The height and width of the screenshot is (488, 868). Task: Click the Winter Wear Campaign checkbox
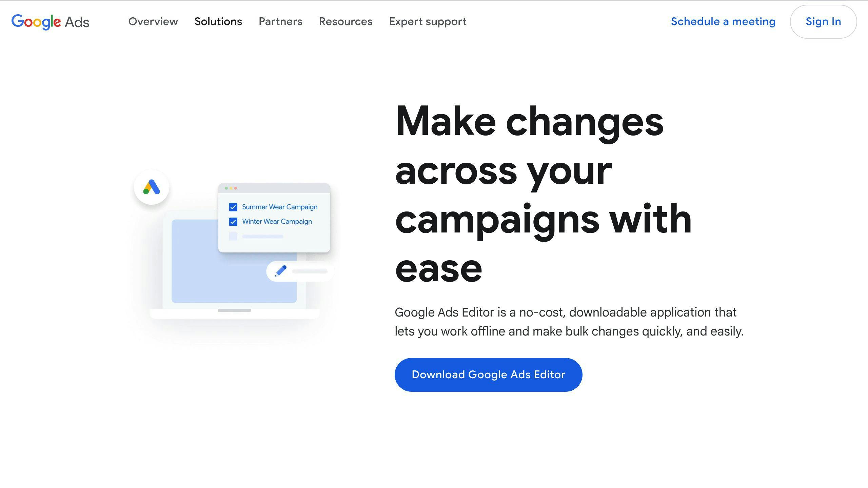click(233, 222)
